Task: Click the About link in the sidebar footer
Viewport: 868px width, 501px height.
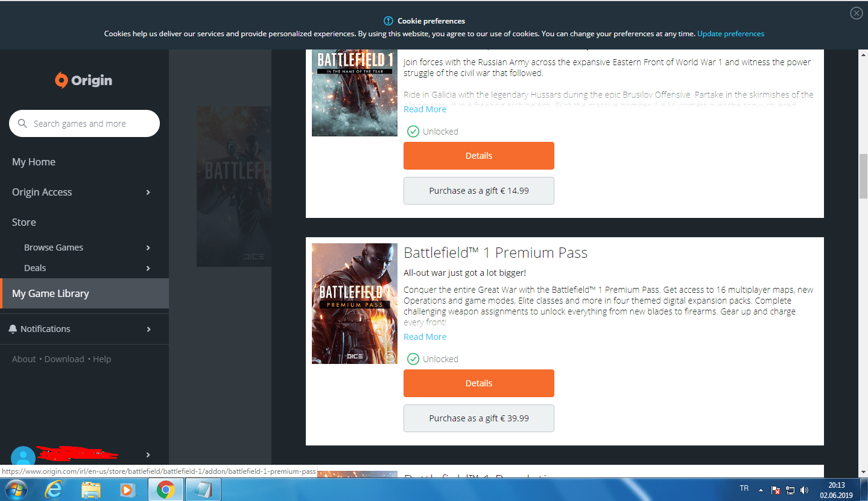Action: [x=24, y=359]
